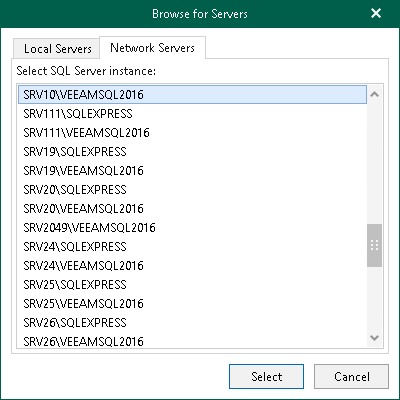Select SRV2049\VEEAMSQL2016 entry

192,228
